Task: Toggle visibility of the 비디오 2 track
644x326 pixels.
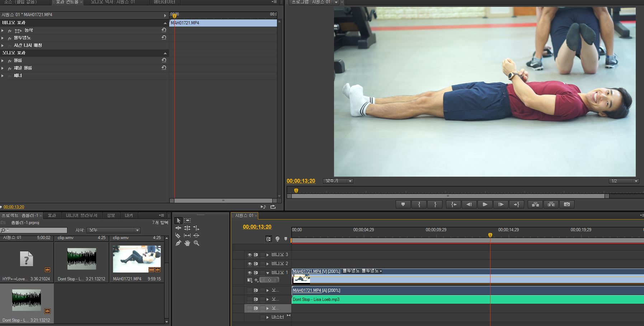Action: pyautogui.click(x=249, y=264)
